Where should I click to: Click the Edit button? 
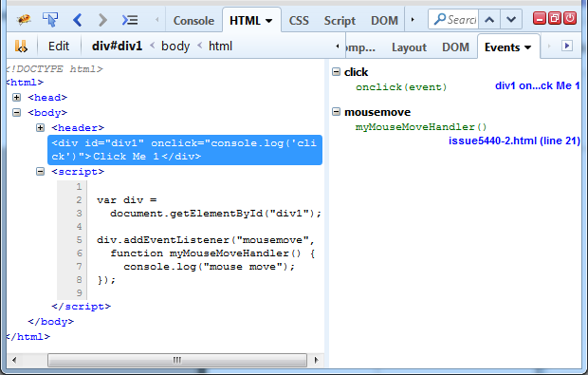click(59, 47)
